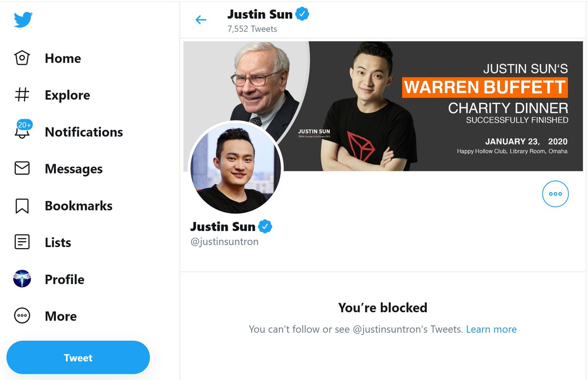Go back using the left arrow
The height and width of the screenshot is (380, 588).
click(x=201, y=20)
